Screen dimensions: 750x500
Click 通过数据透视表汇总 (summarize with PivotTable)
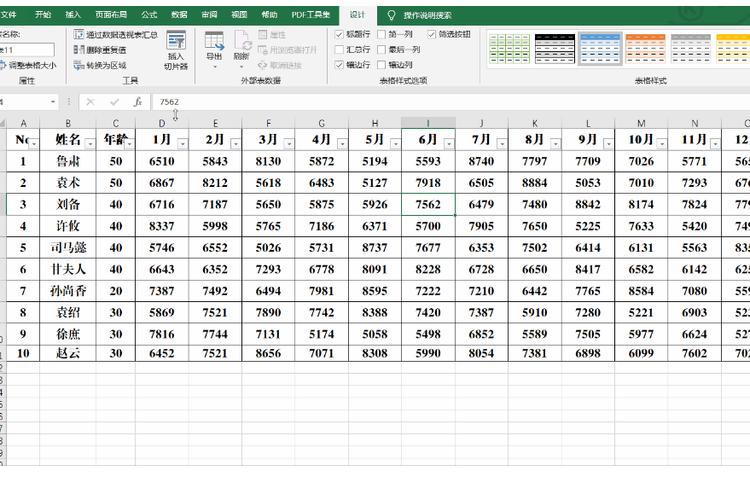[x=116, y=34]
